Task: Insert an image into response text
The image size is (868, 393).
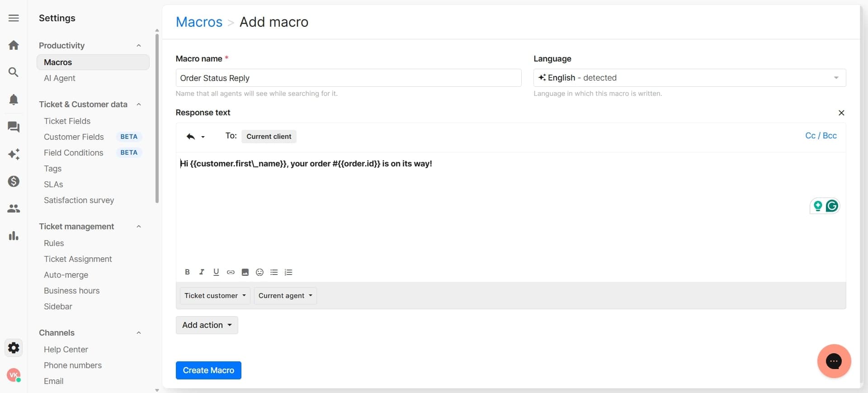Action: [245, 272]
